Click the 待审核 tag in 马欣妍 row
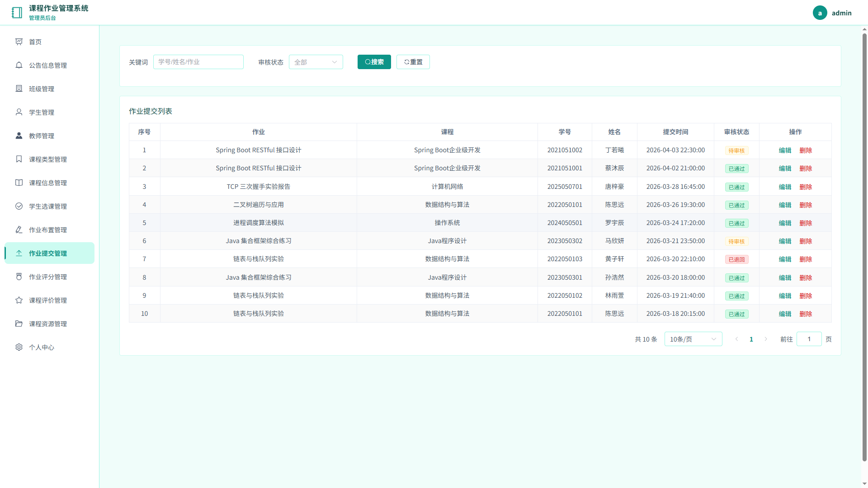 pyautogui.click(x=736, y=241)
